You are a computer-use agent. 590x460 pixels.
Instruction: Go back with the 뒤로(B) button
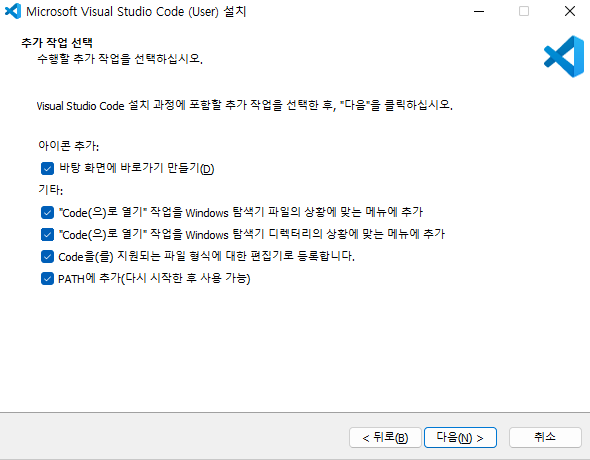tap(385, 437)
